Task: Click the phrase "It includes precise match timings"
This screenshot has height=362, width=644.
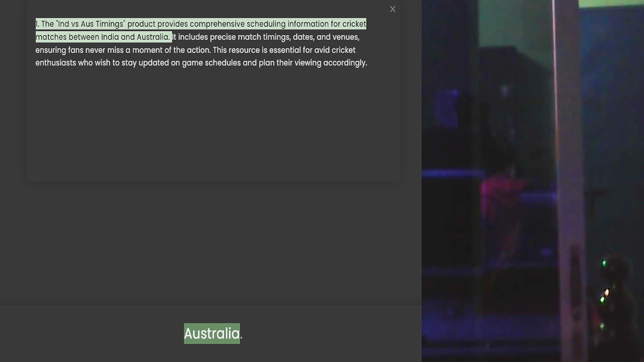Action: click(x=231, y=37)
